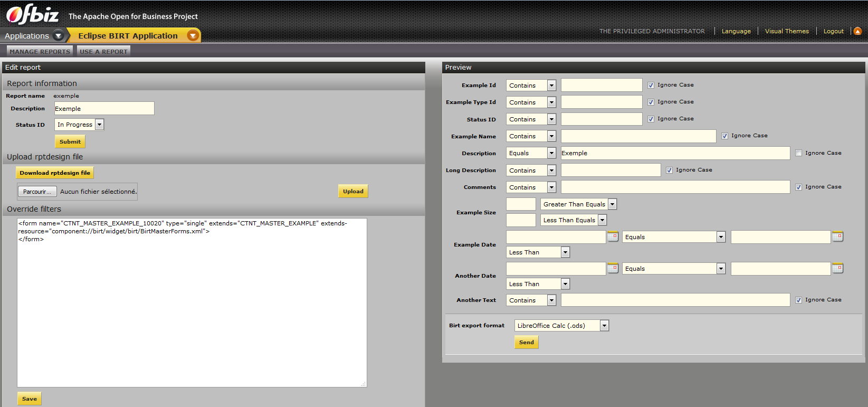Screen dimensions: 868x407
Task: Focus the Example Id value field
Action: 602,85
